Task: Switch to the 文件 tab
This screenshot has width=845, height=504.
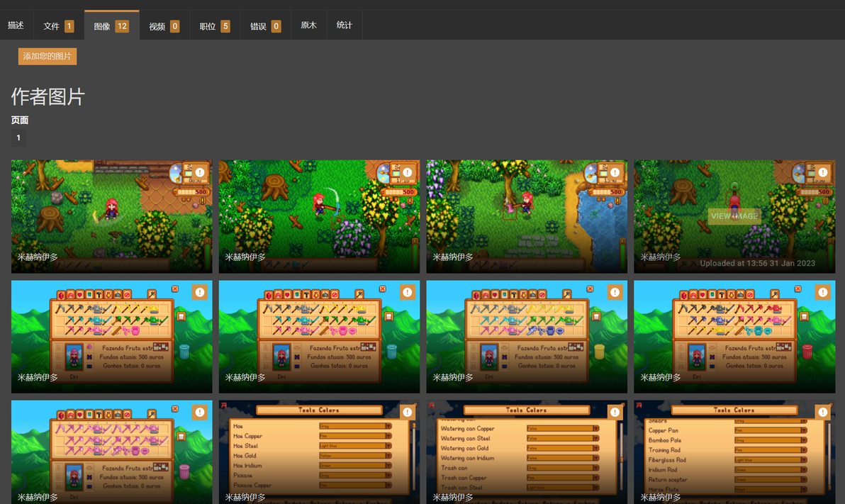Action: coord(59,26)
